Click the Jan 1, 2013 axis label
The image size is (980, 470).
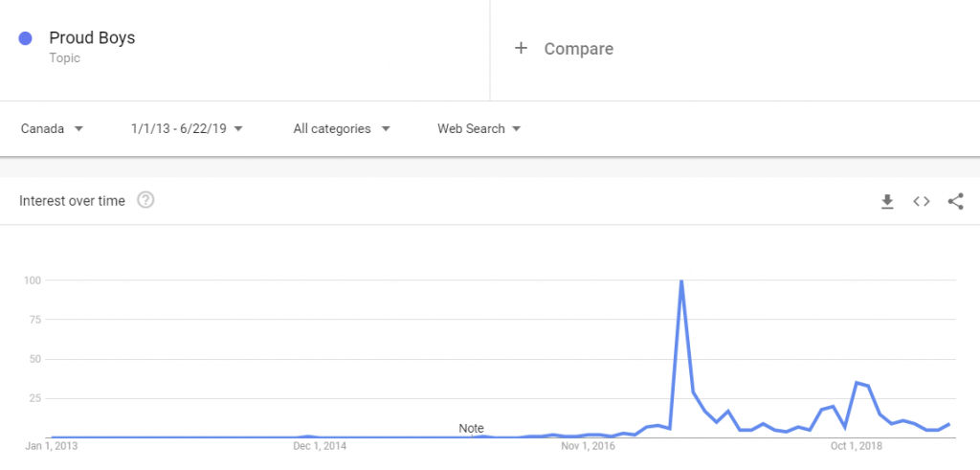tap(52, 446)
